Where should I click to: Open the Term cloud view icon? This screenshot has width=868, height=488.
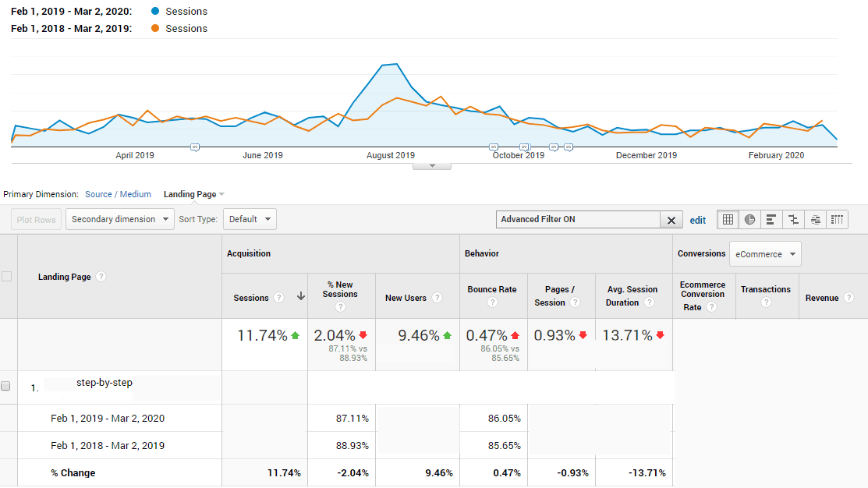click(x=815, y=220)
